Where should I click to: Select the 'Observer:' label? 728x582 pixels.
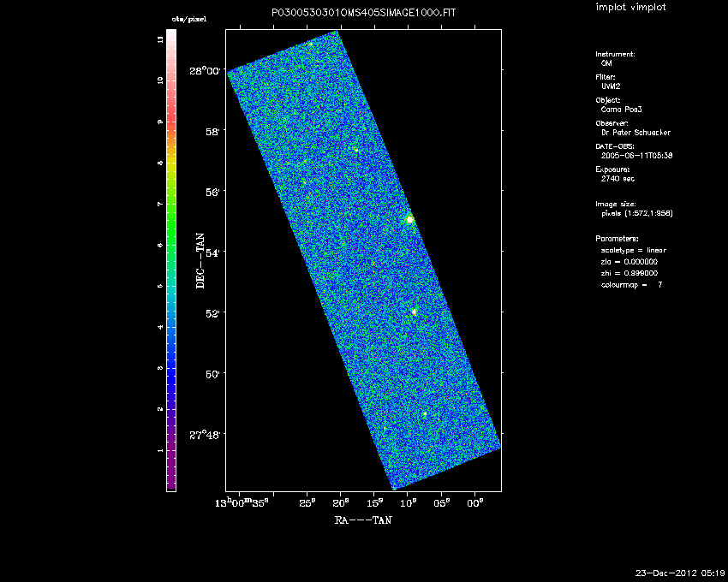click(612, 123)
